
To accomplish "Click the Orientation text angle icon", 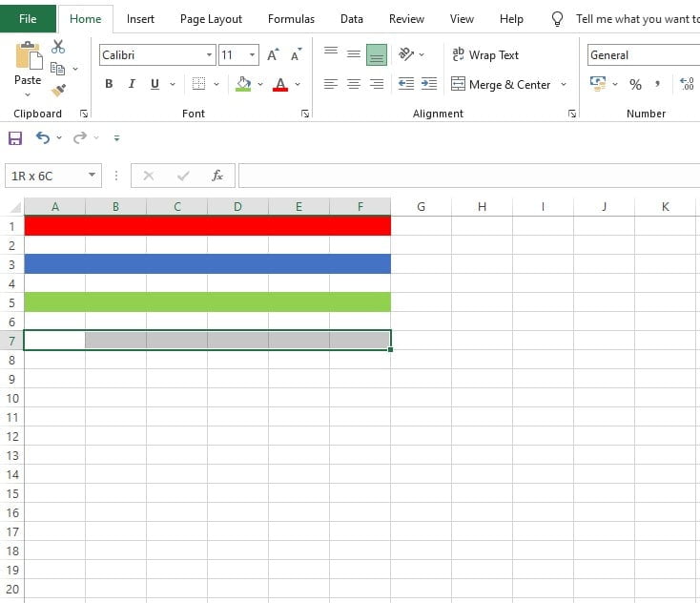I will tap(406, 54).
